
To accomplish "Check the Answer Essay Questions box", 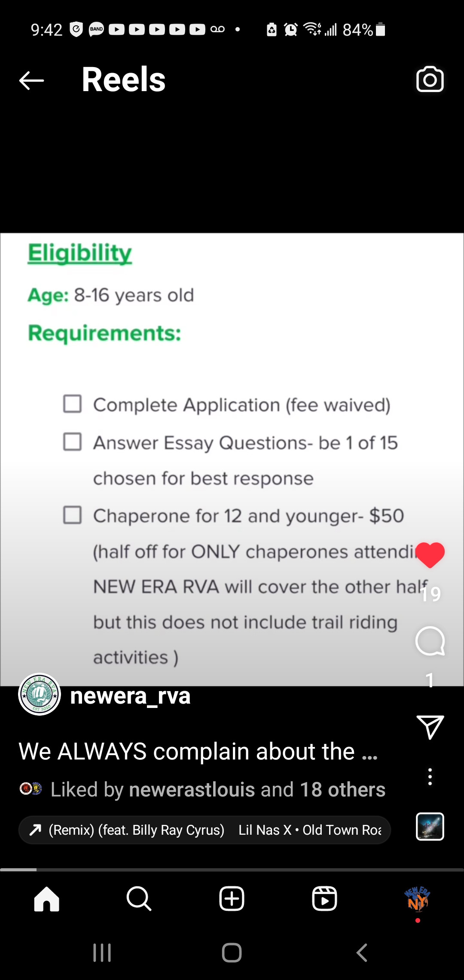I will pyautogui.click(x=72, y=441).
